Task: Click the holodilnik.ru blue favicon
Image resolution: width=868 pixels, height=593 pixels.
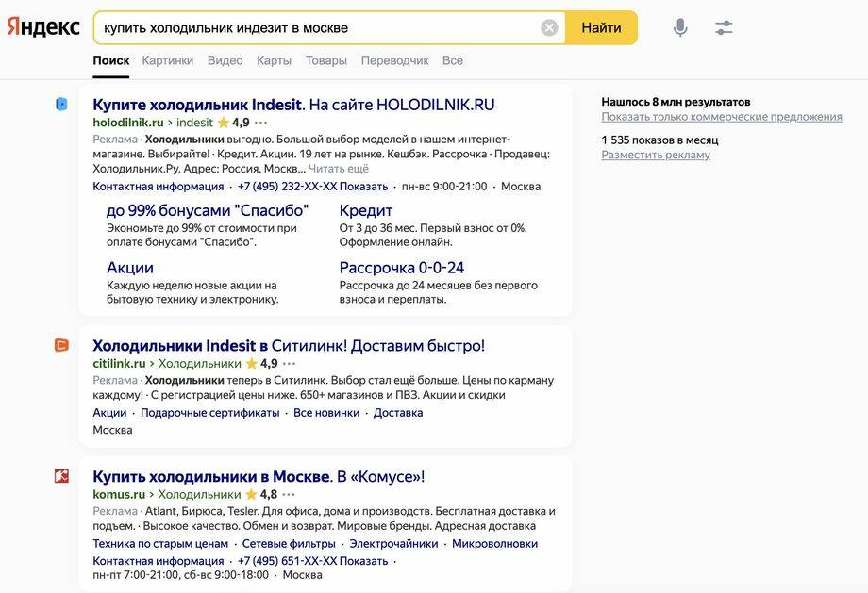Action: coord(61,104)
